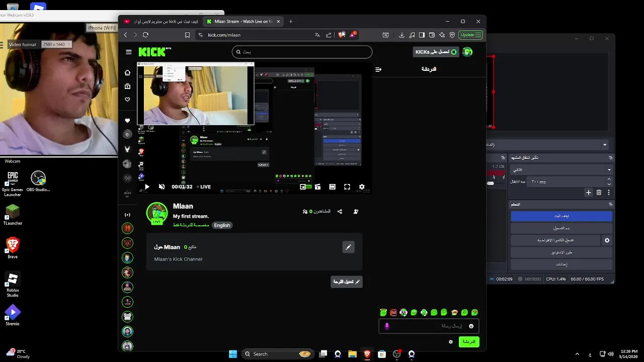
Task: Open File Explorer from the taskbar
Action: 352,354
